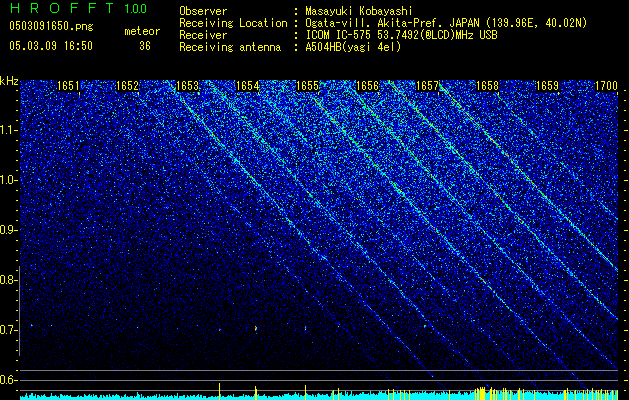
Task: Click the cyan signal level strip at bottom
Action: (319, 395)
